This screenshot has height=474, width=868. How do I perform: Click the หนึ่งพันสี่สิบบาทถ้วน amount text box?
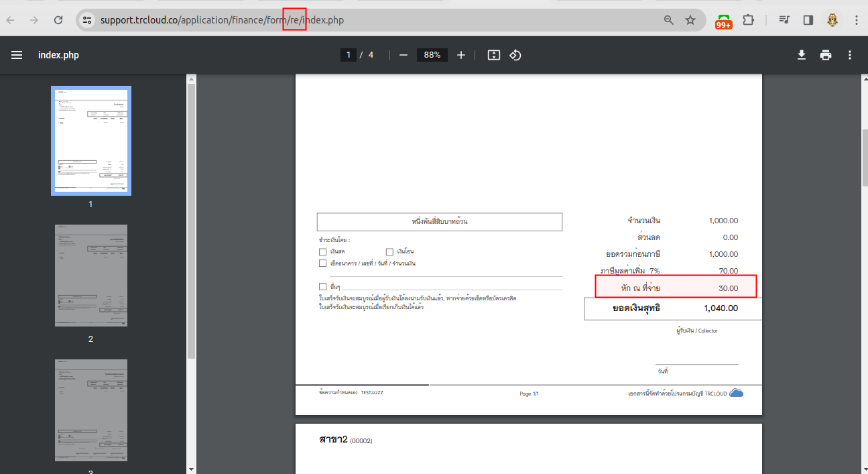[x=440, y=222]
